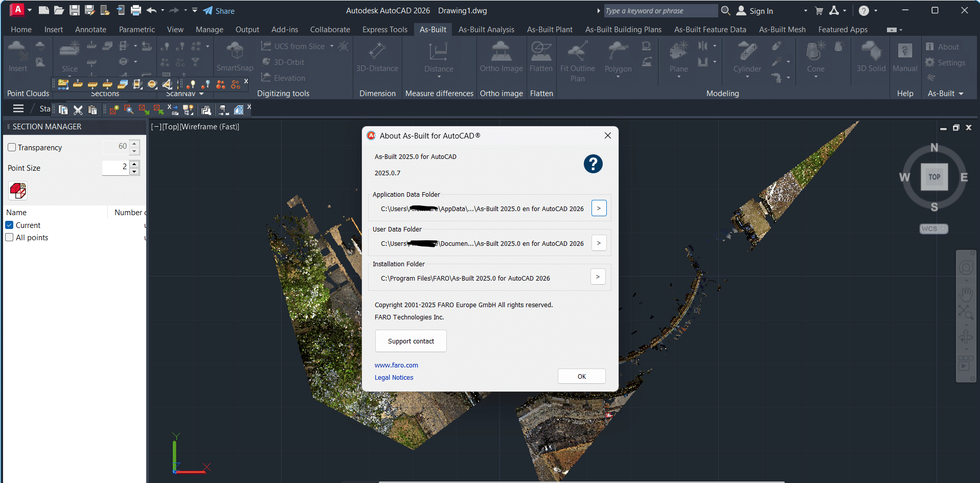Click the section box icon in Section Manager
This screenshot has height=483, width=980.
click(18, 191)
